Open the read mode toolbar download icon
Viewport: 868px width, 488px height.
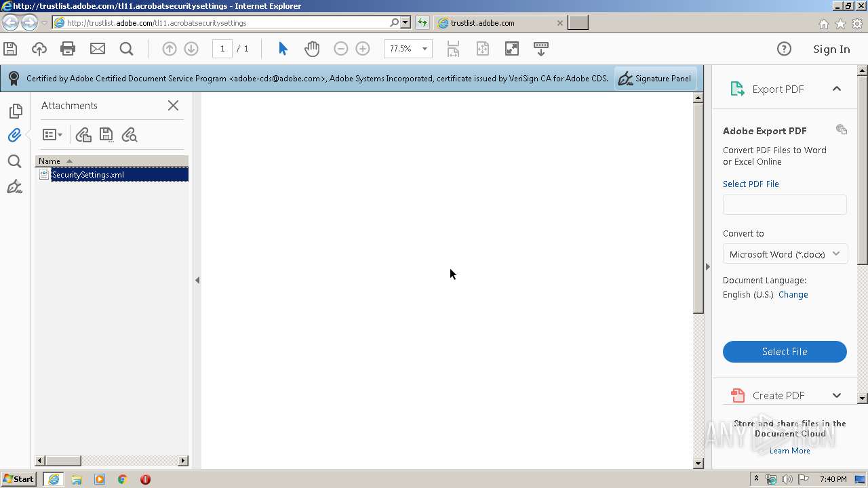541,49
